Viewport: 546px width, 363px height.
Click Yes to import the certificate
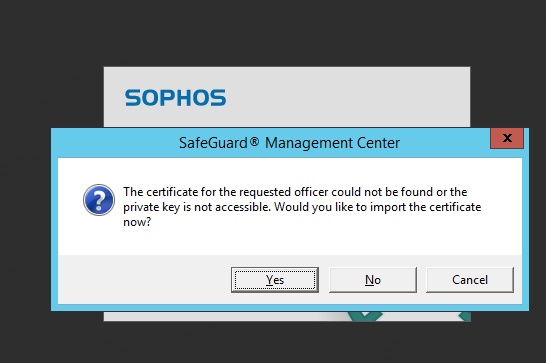275,280
